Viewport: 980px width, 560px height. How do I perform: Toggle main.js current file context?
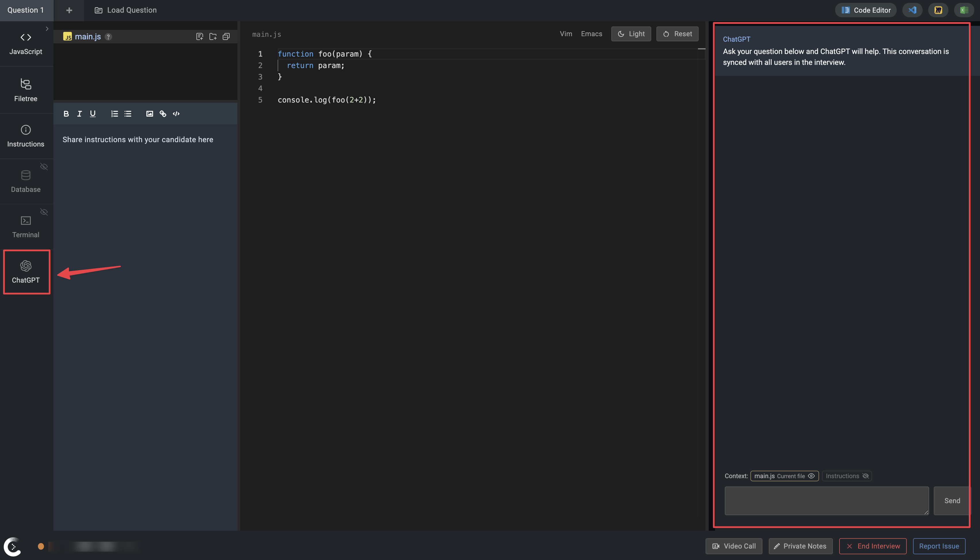[785, 476]
